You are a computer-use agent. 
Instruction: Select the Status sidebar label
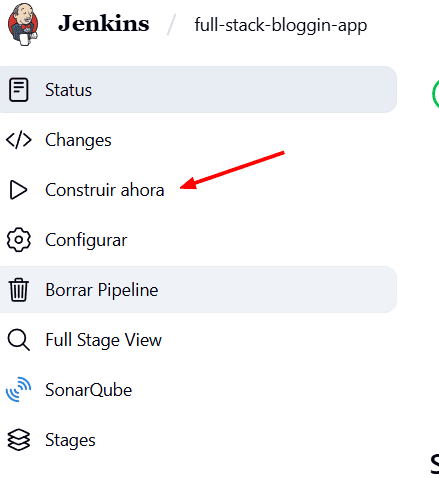[68, 90]
